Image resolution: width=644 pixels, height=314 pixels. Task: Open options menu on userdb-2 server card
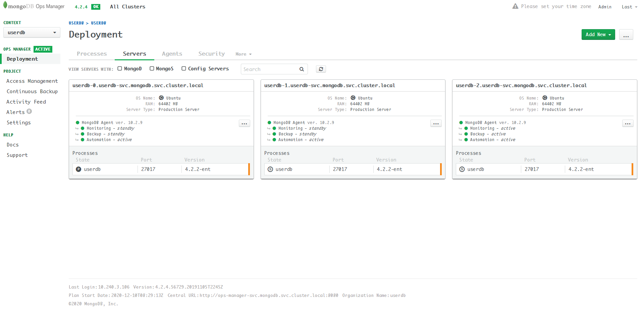[628, 123]
